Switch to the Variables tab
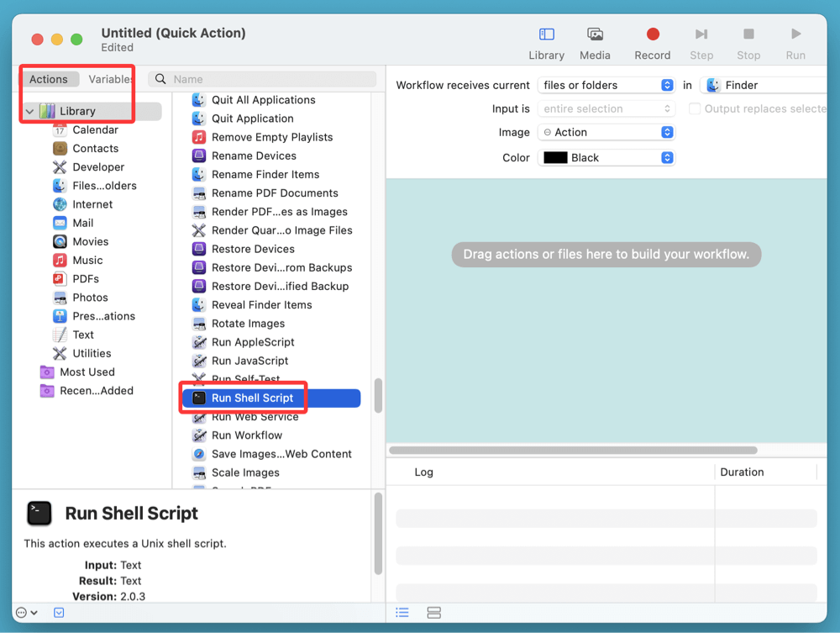Image resolution: width=840 pixels, height=633 pixels. 110,79
